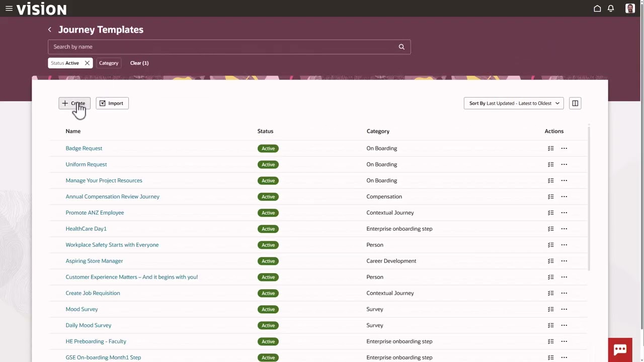
Task: Clear all filters with Clear (1)
Action: coord(139,63)
